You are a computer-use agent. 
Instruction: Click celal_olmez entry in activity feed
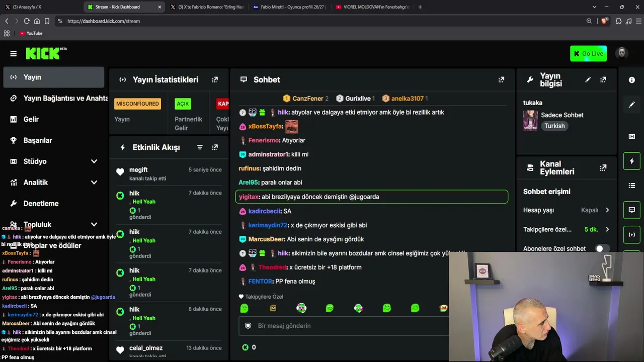(x=169, y=351)
